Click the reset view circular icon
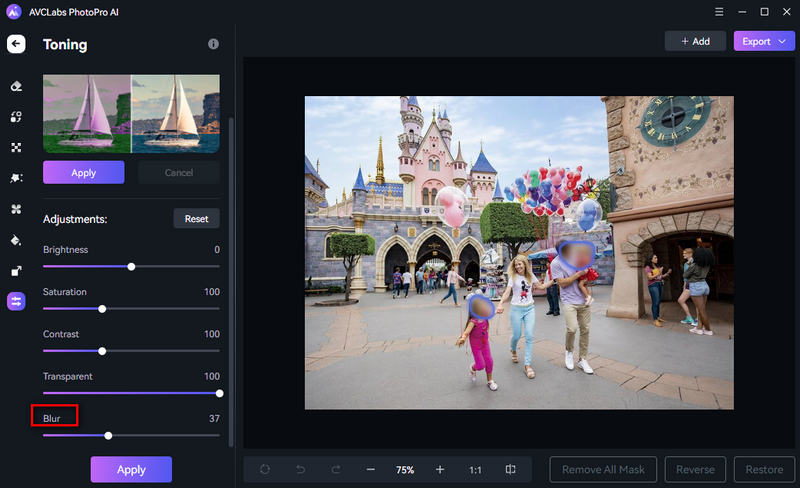Screen dimensions: 800x488 tap(265, 469)
